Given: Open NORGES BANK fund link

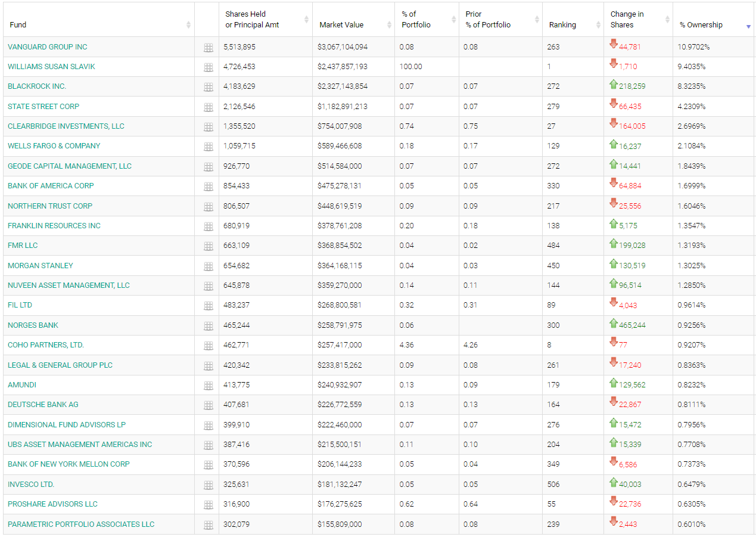Looking at the screenshot, I should [33, 325].
